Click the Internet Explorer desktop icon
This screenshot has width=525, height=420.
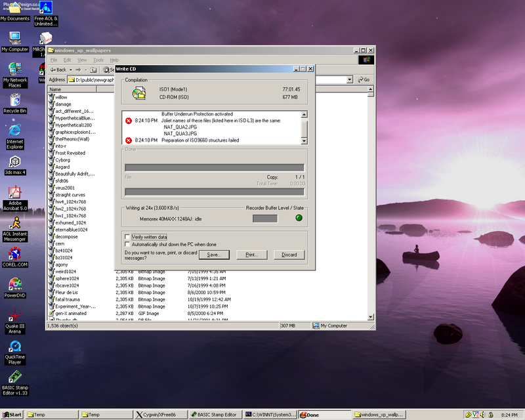(x=14, y=131)
